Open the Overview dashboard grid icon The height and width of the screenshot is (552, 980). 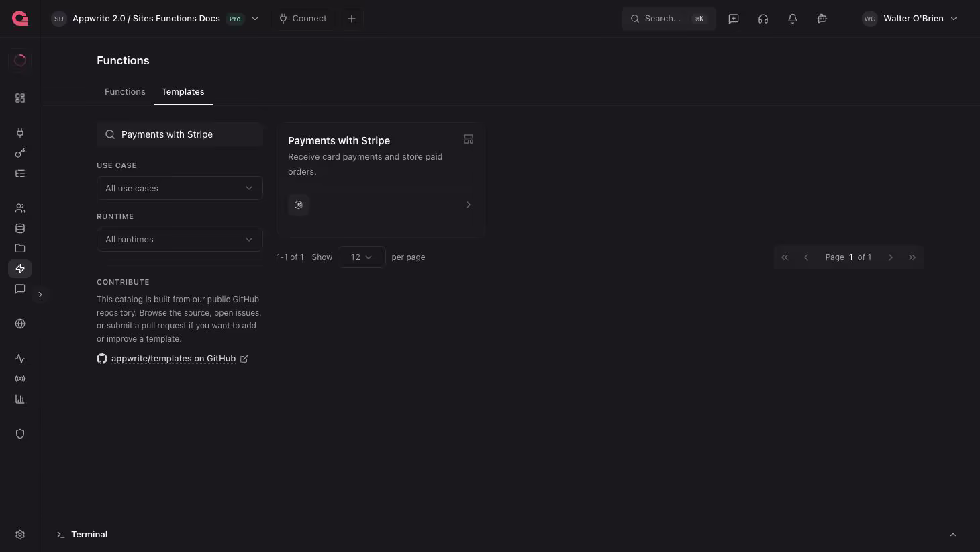click(x=20, y=98)
